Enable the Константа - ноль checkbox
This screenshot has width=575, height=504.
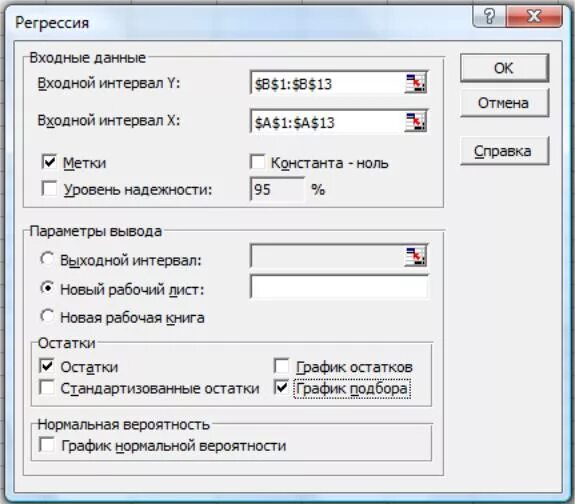click(257, 162)
